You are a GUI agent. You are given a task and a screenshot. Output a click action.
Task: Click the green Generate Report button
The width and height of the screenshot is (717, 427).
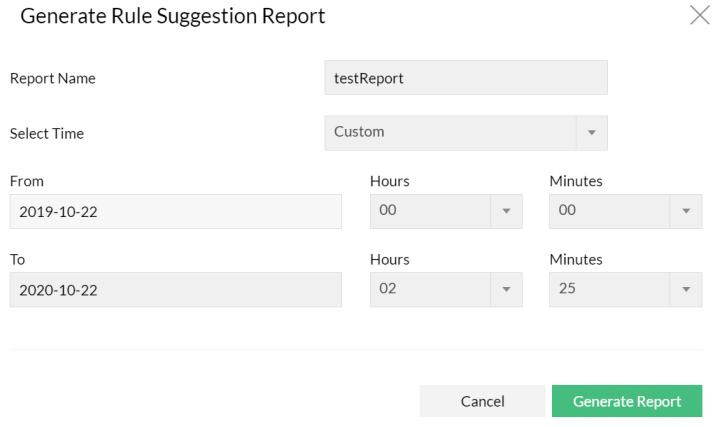click(x=627, y=401)
